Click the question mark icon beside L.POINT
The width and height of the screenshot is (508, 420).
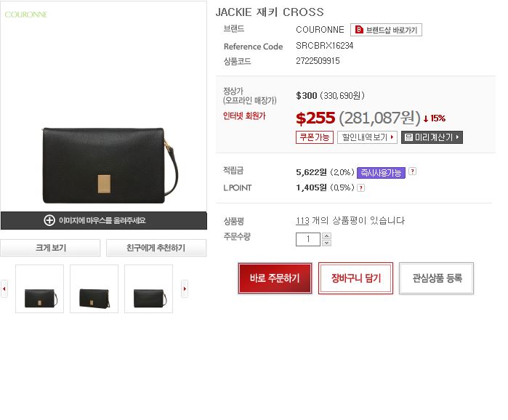coord(361,187)
